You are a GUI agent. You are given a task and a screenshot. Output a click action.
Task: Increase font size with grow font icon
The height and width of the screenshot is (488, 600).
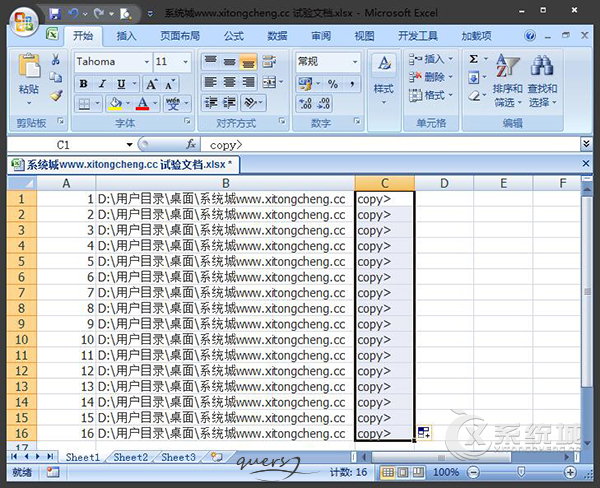point(152,84)
